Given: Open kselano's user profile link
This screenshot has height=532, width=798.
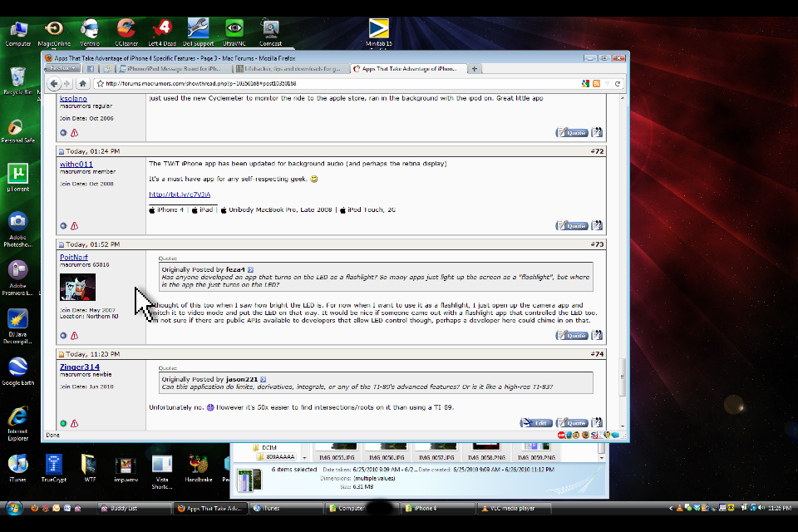Looking at the screenshot, I should click(x=73, y=98).
